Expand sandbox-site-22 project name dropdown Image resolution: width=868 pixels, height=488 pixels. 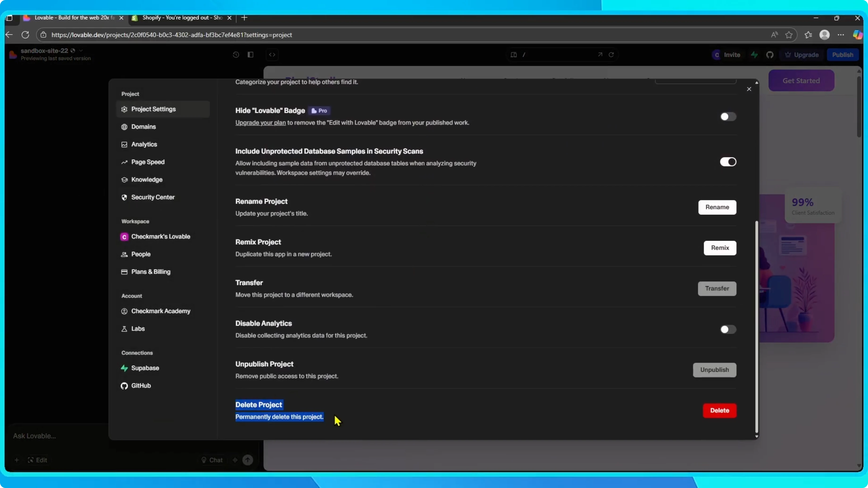point(81,50)
